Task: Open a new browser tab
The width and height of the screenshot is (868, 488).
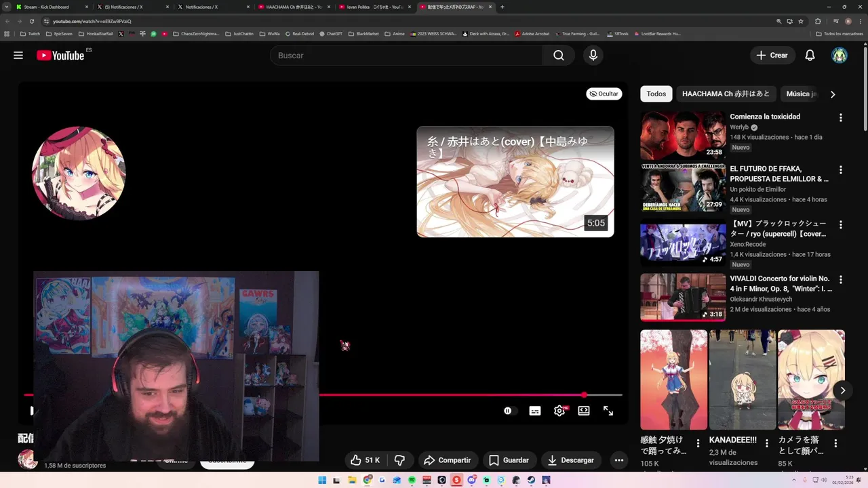Action: click(502, 7)
